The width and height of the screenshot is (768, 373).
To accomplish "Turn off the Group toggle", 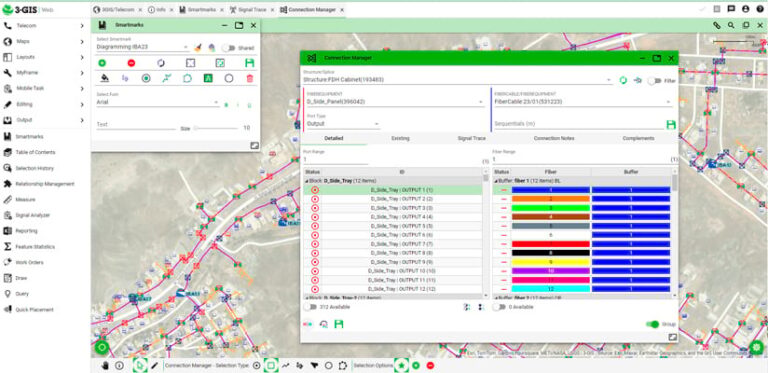I will point(652,324).
